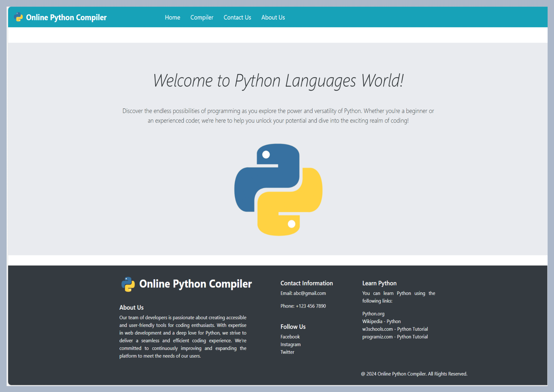The image size is (554, 392).
Task: Open the Twitter footer link
Action: (x=287, y=352)
